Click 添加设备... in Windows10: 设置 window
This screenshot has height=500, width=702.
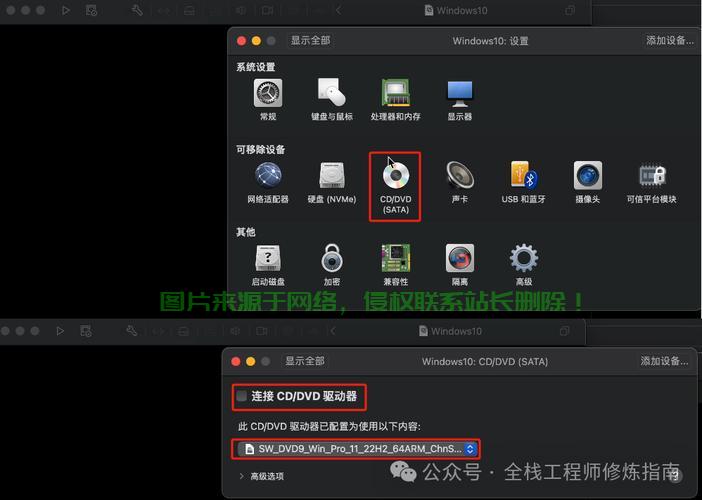(x=670, y=41)
